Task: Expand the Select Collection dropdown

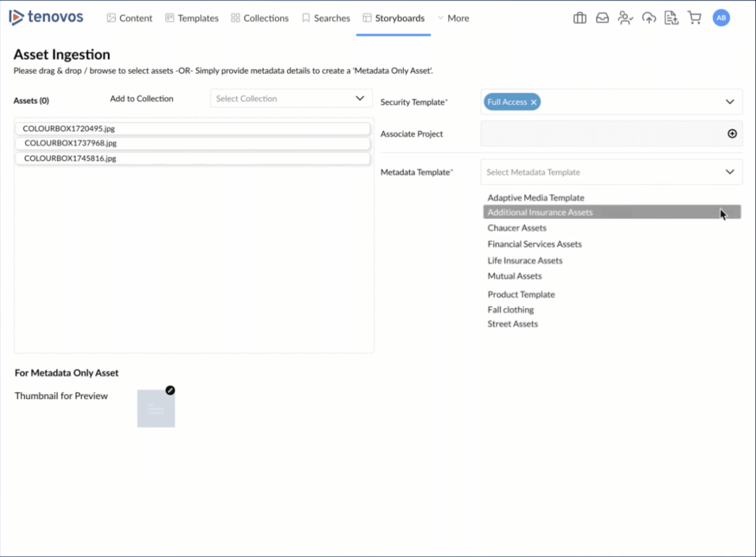Action: pyautogui.click(x=360, y=98)
